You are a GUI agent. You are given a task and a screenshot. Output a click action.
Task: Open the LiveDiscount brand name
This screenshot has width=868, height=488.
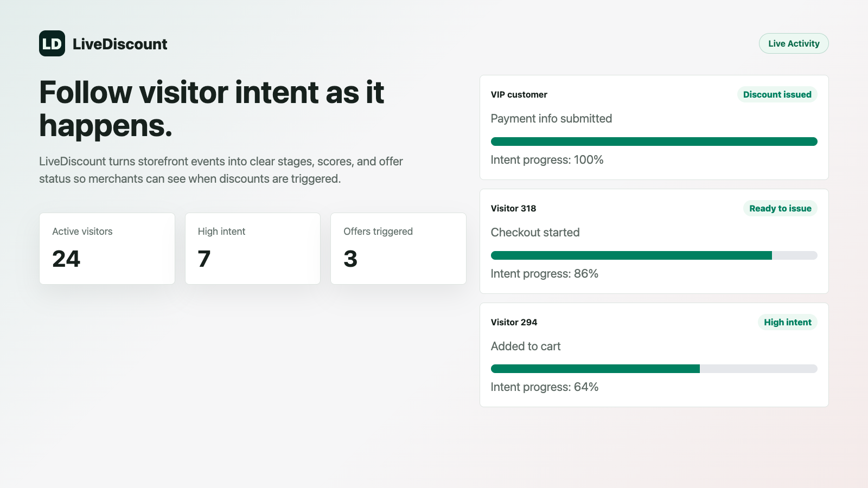(120, 44)
